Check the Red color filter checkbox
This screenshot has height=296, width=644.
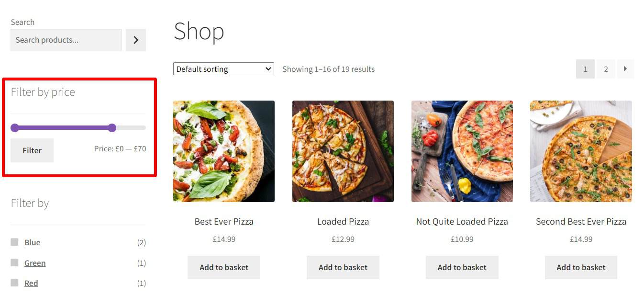(14, 283)
